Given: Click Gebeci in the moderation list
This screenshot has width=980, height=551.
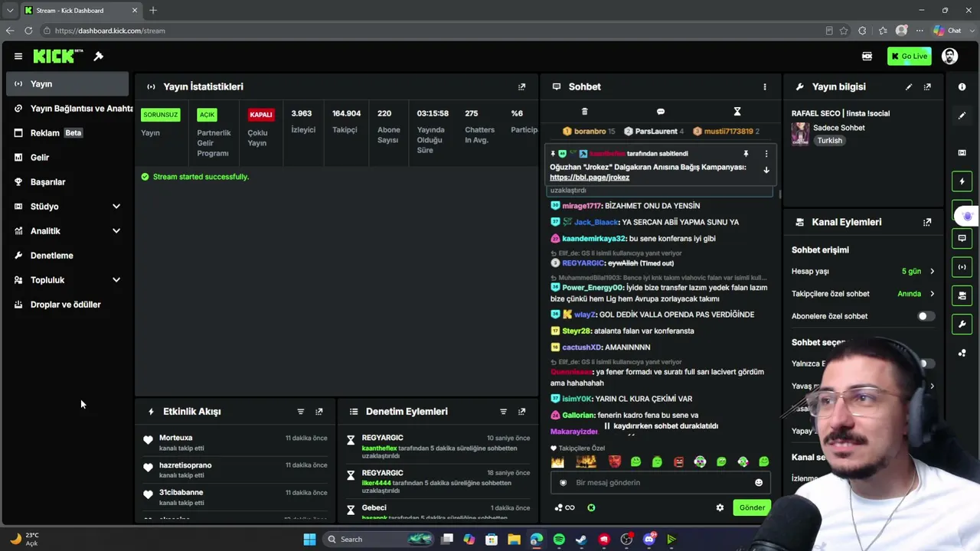Looking at the screenshot, I should 374,508.
